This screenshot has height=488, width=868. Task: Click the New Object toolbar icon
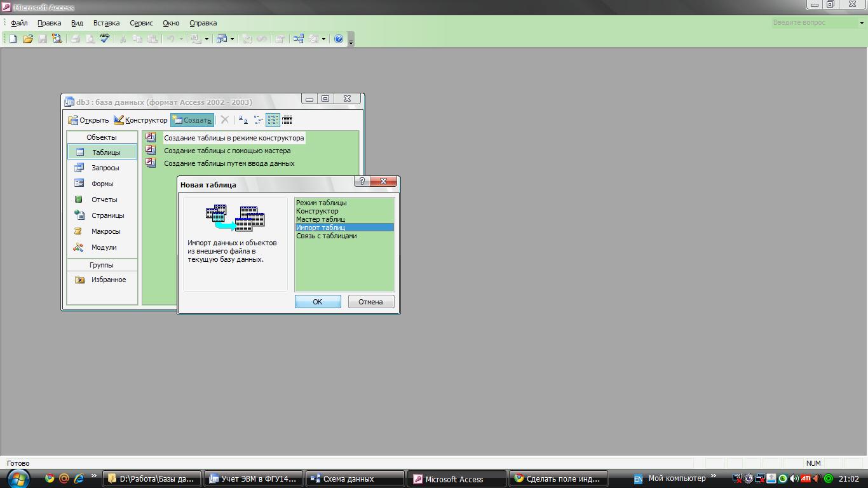tap(313, 39)
